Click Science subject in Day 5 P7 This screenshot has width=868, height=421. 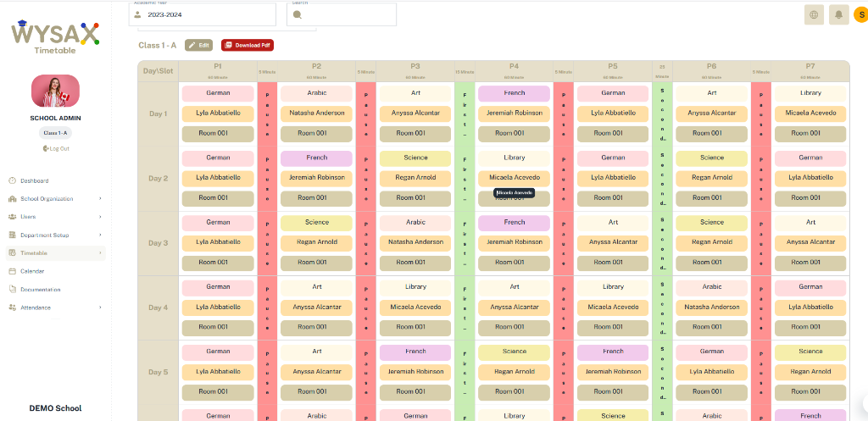(x=810, y=352)
